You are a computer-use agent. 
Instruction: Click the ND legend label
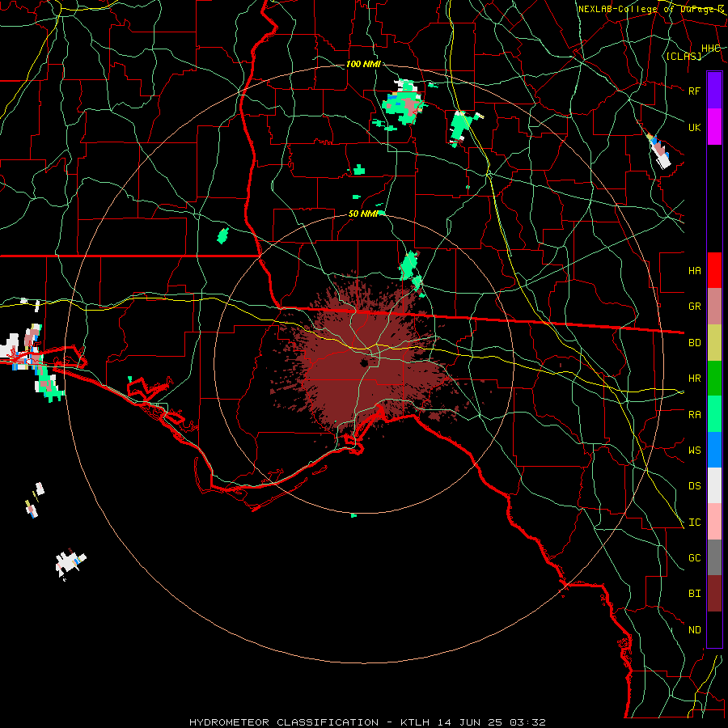click(x=695, y=630)
